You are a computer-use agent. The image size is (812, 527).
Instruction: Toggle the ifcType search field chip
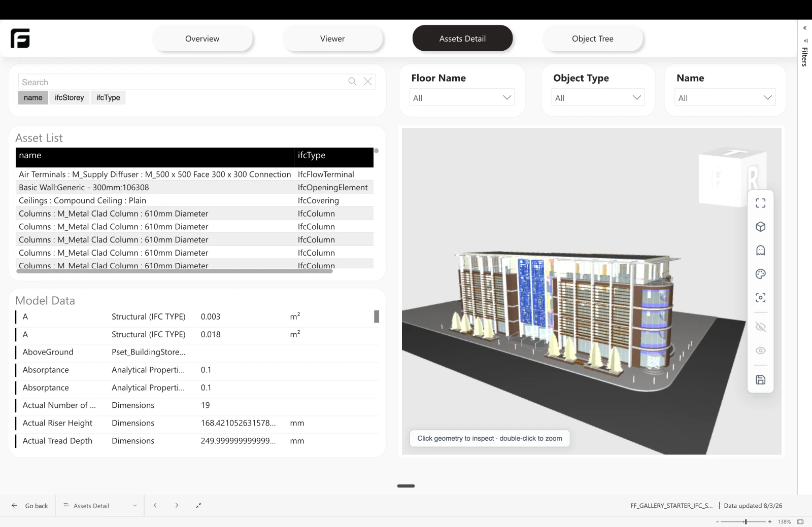point(108,98)
